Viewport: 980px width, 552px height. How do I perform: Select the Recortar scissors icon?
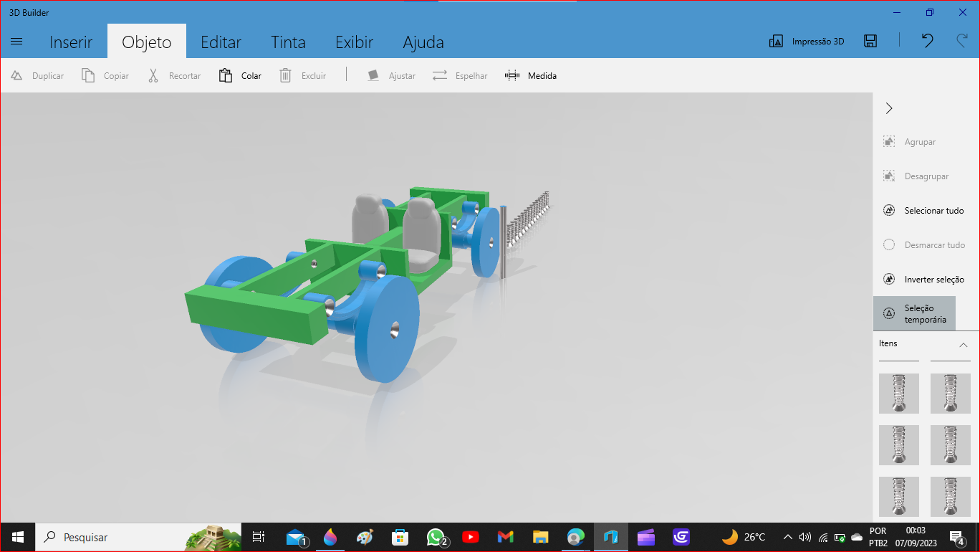153,75
